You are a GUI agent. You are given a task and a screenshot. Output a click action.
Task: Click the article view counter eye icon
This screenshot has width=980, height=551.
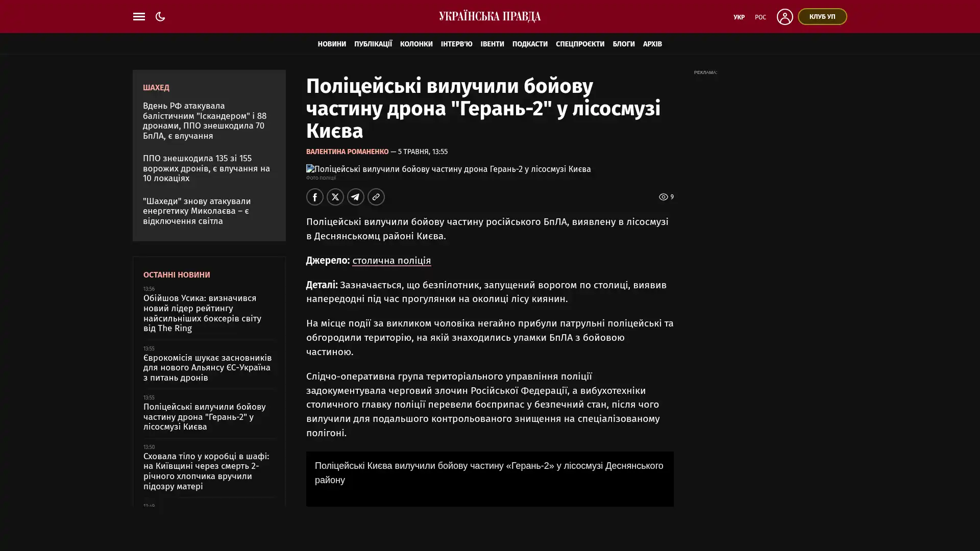click(664, 197)
